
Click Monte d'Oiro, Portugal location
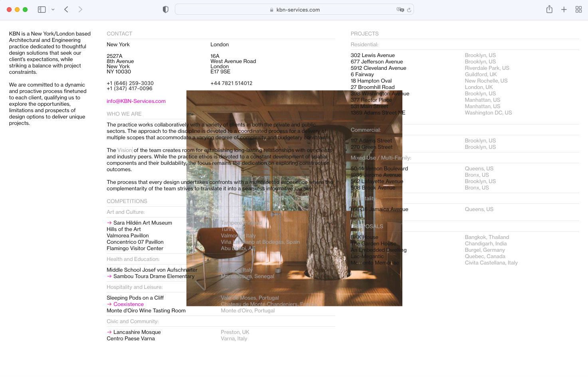coord(247,311)
